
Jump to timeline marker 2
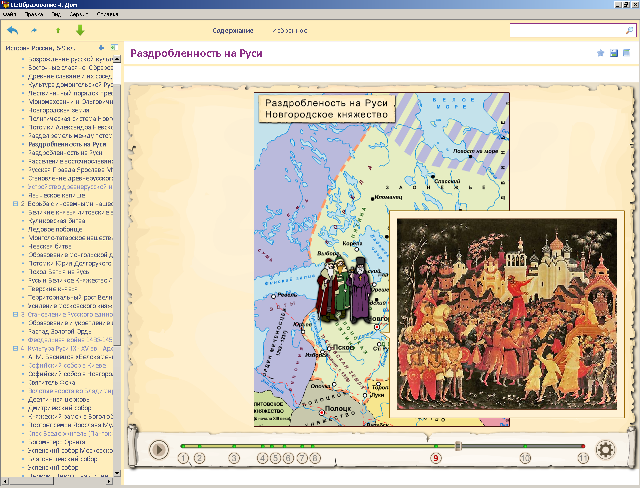pyautogui.click(x=199, y=459)
